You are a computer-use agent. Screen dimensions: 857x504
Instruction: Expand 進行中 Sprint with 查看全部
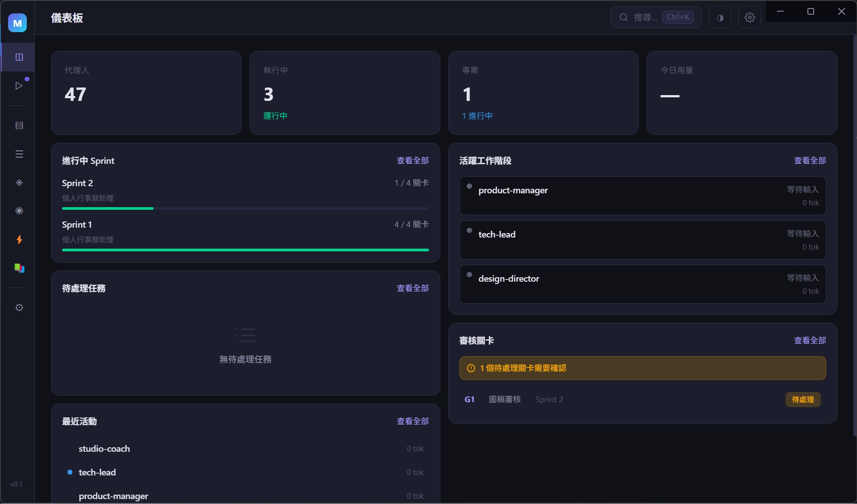[x=412, y=160]
